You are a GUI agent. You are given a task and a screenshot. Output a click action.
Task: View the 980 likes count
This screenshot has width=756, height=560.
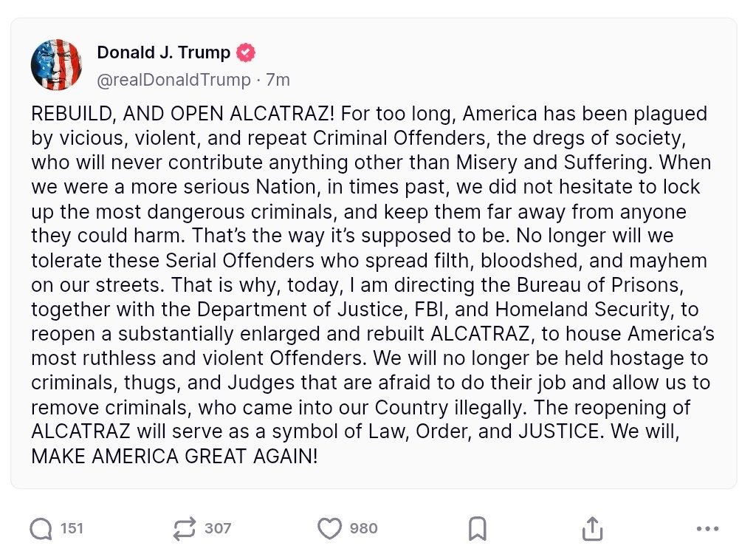(363, 529)
